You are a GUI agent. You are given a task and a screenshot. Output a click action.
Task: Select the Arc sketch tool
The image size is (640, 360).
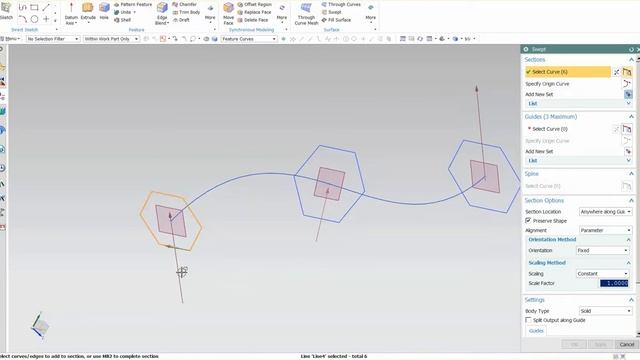(x=23, y=19)
